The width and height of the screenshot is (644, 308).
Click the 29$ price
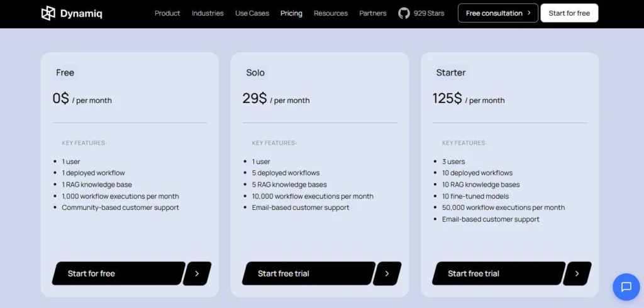point(255,99)
